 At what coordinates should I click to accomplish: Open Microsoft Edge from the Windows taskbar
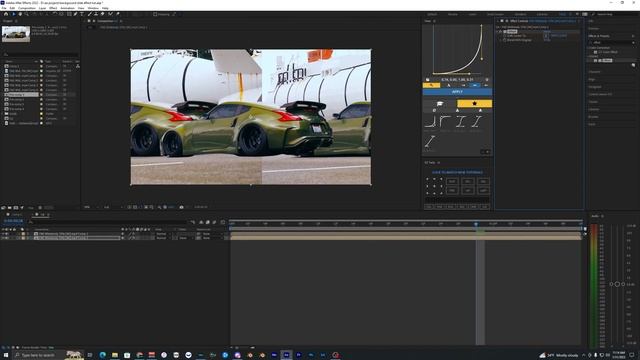click(102, 355)
